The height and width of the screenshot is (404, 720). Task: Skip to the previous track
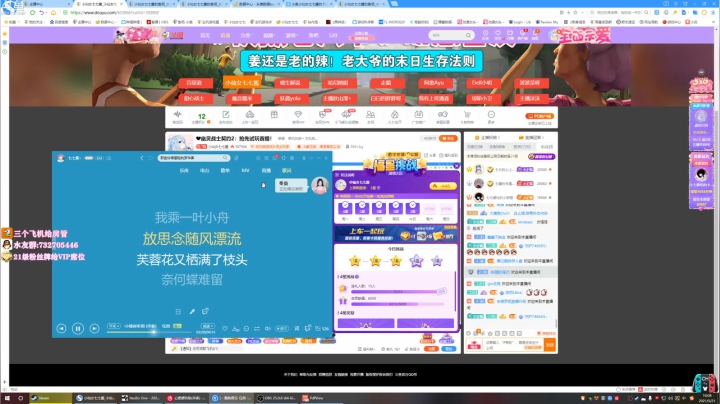click(x=61, y=328)
